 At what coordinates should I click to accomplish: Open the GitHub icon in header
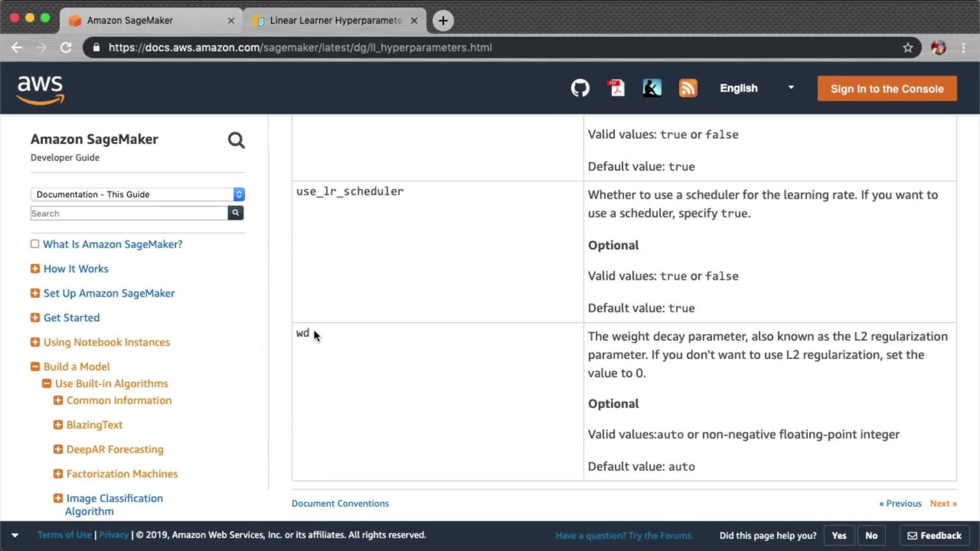[580, 88]
